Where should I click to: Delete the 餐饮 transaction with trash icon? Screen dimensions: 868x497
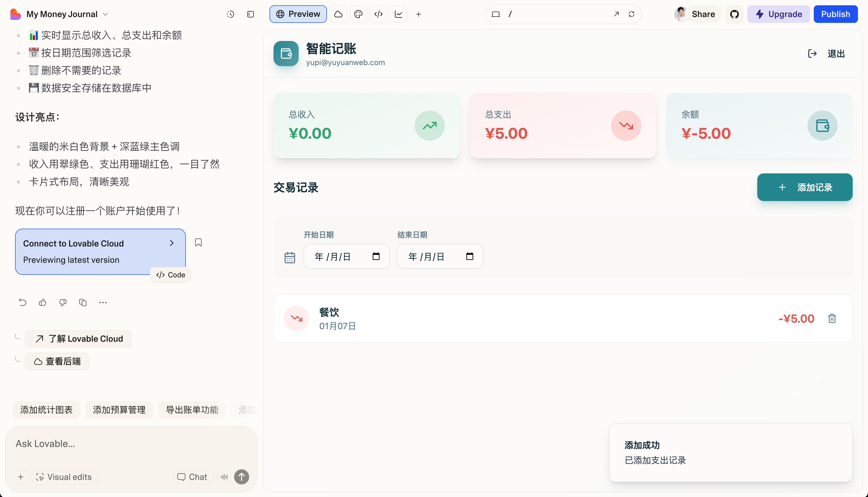tap(832, 318)
